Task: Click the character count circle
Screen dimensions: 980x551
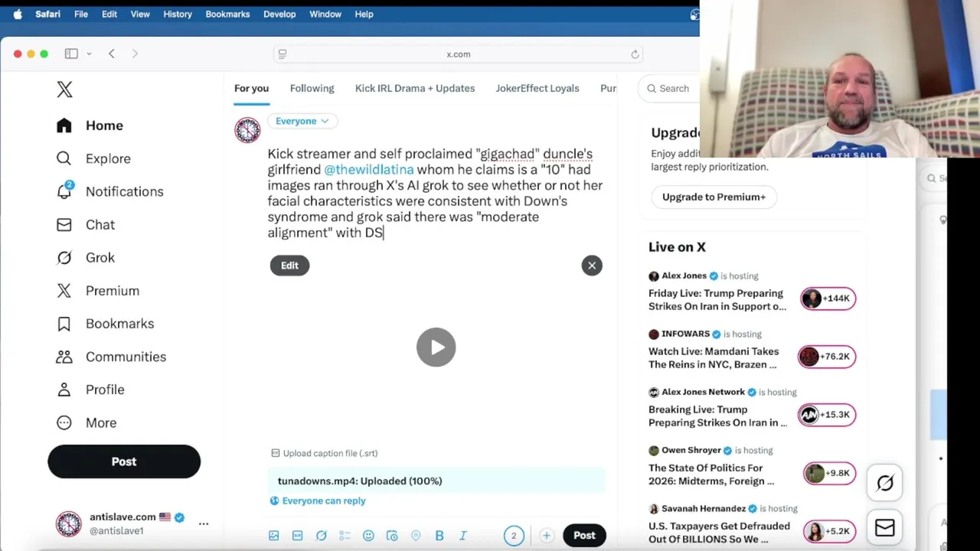Action: pyautogui.click(x=514, y=536)
